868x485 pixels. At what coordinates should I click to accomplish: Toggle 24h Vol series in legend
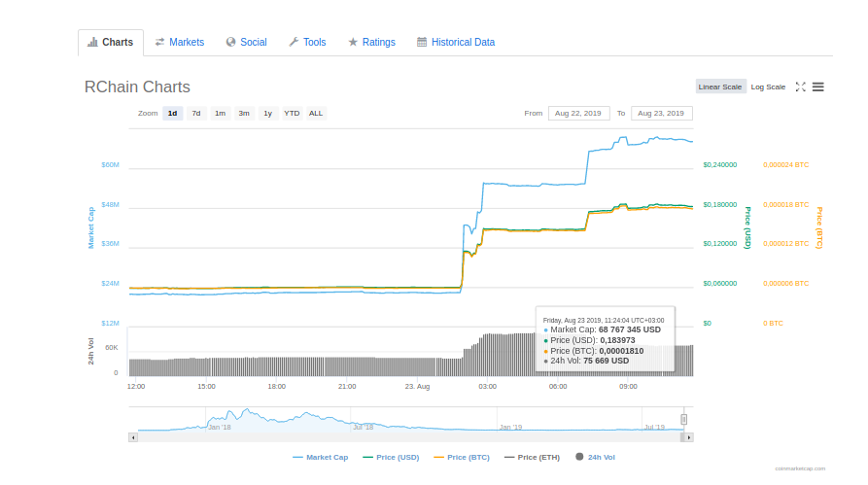point(595,458)
